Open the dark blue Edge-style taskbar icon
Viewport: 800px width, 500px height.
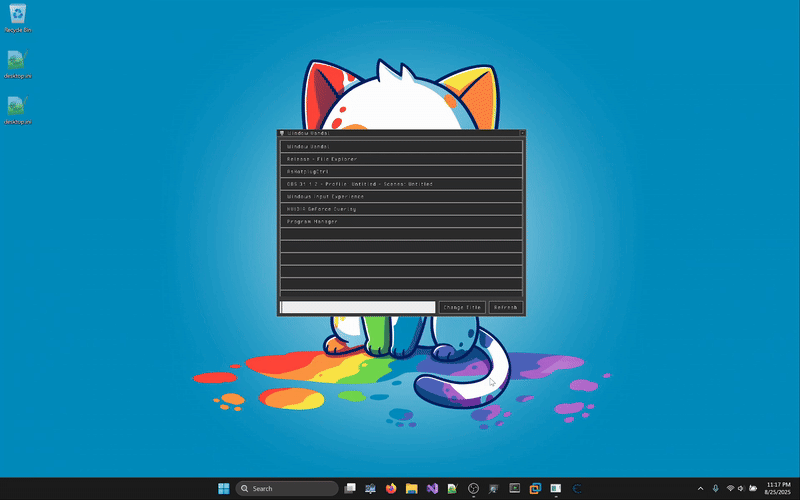[577, 488]
